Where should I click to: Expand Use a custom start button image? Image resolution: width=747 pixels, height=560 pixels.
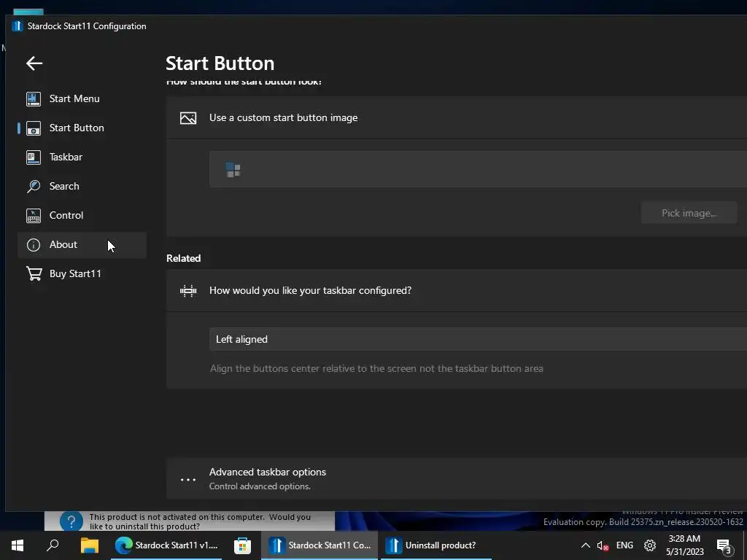pos(457,117)
